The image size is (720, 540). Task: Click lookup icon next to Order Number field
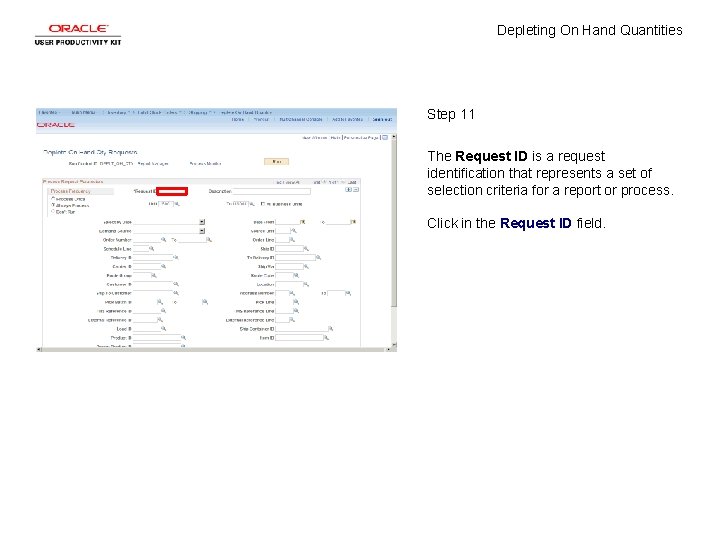pos(163,240)
